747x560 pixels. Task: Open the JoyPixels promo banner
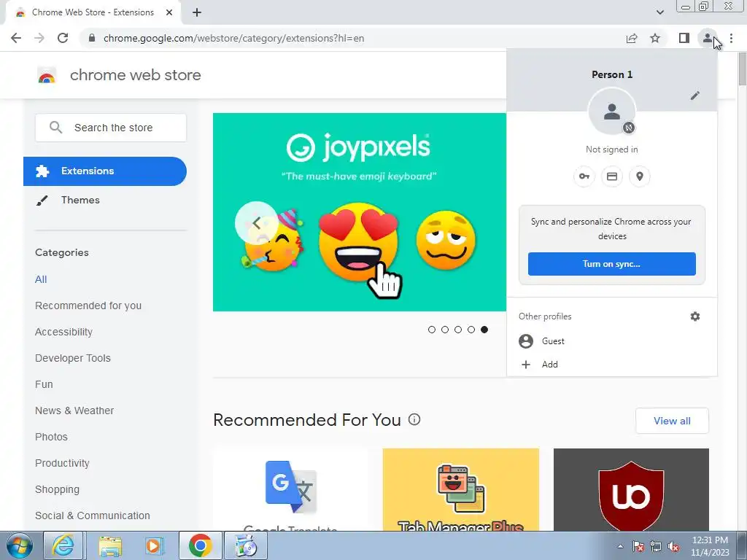tap(359, 212)
